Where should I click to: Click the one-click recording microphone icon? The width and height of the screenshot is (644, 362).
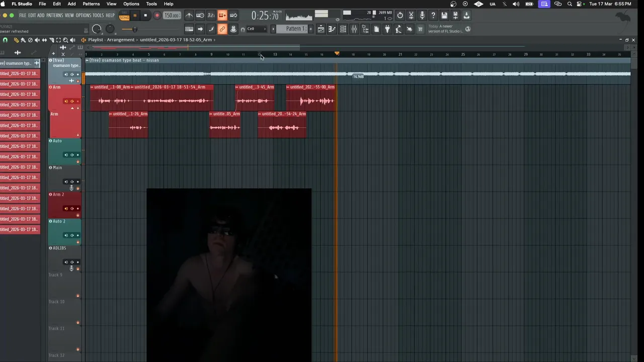tap(422, 16)
